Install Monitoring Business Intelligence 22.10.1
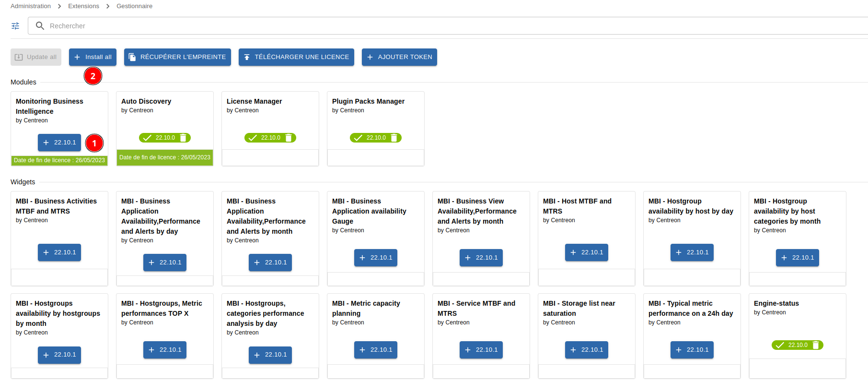 click(59, 143)
